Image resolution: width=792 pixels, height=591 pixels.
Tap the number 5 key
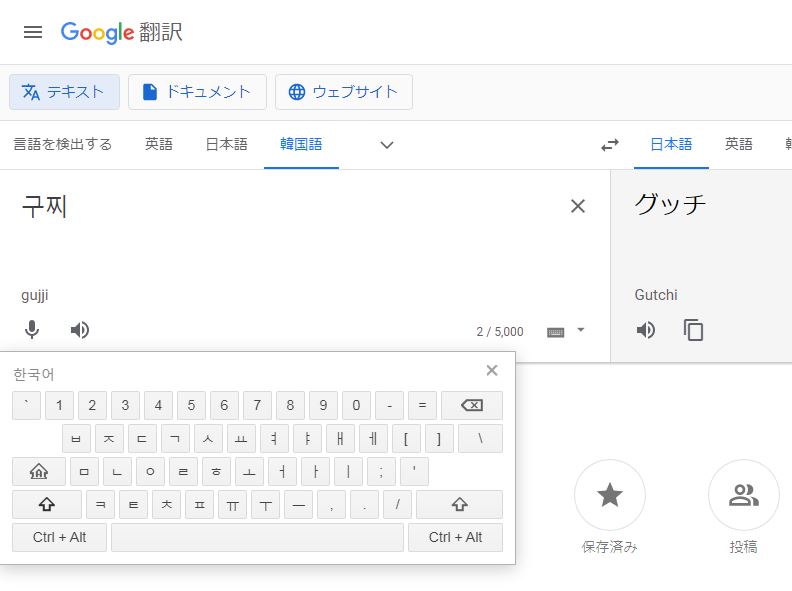[191, 405]
